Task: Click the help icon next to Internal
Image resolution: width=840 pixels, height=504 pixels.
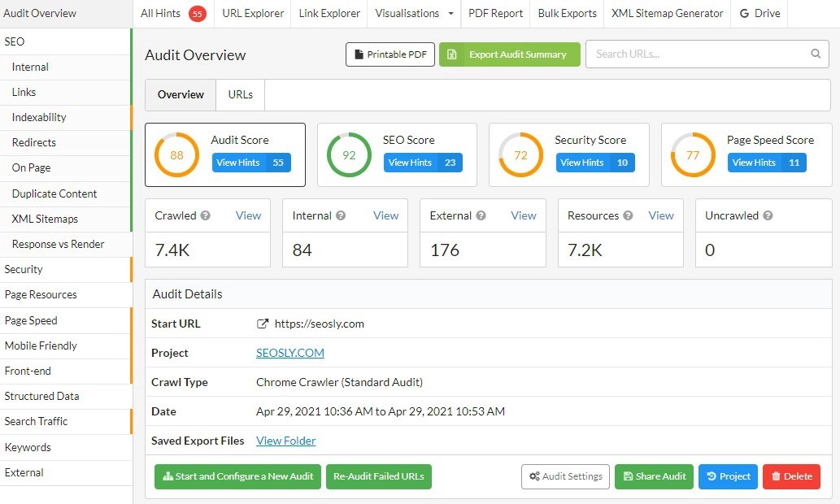Action: (341, 215)
